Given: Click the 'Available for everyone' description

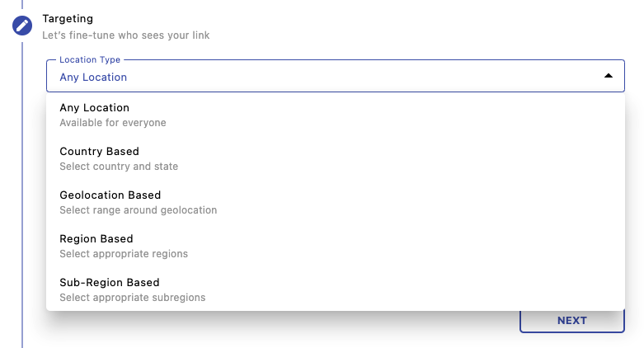Looking at the screenshot, I should pyautogui.click(x=112, y=123).
